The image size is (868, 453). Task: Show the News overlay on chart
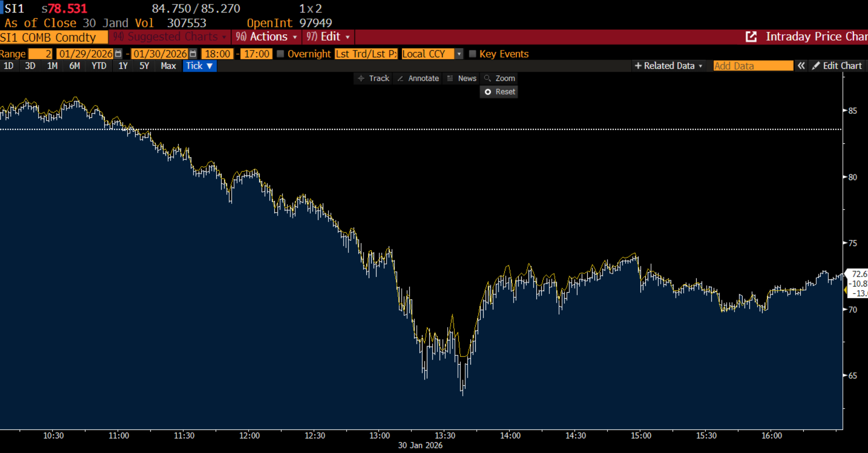pos(461,78)
